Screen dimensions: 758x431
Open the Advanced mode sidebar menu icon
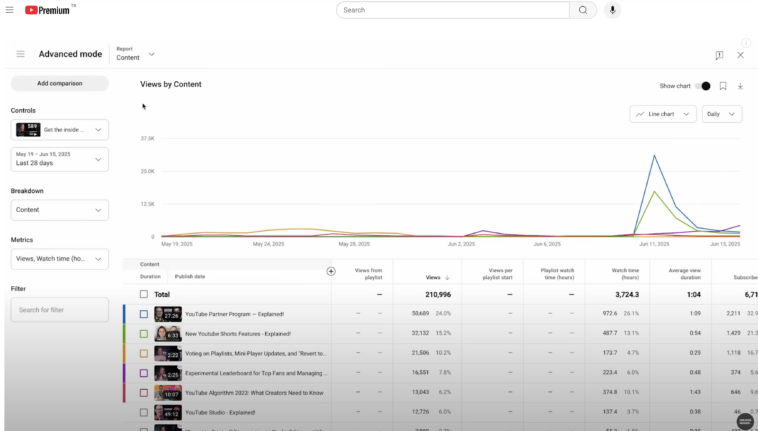point(20,54)
